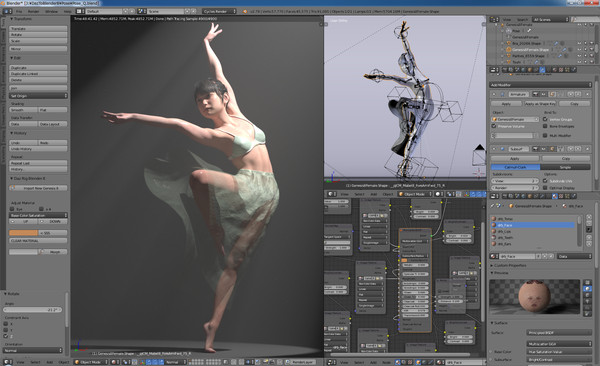Remove the Armature modifier with its X icon
Image resolution: width=600 pixels, height=366 pixels.
click(x=587, y=94)
